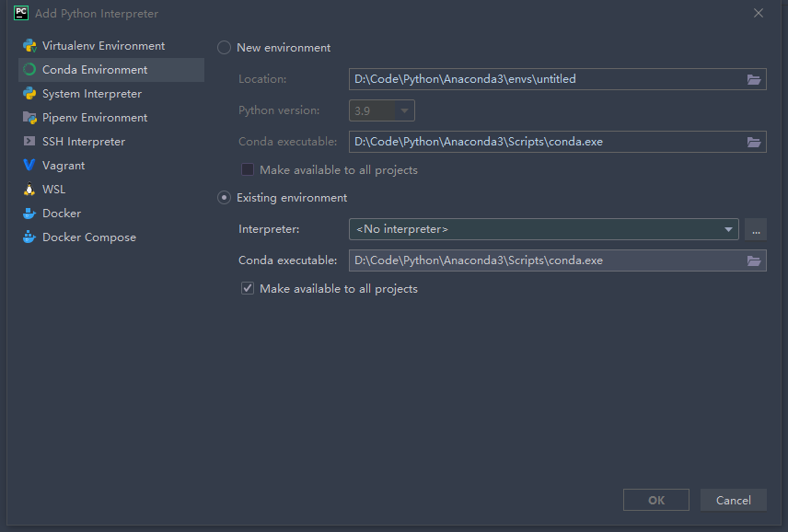Click the Docker whale icon
The width and height of the screenshot is (788, 532).
[x=29, y=213]
